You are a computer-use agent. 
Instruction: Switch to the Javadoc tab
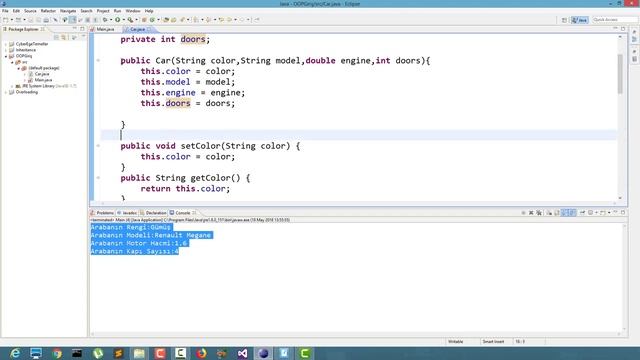(127, 213)
